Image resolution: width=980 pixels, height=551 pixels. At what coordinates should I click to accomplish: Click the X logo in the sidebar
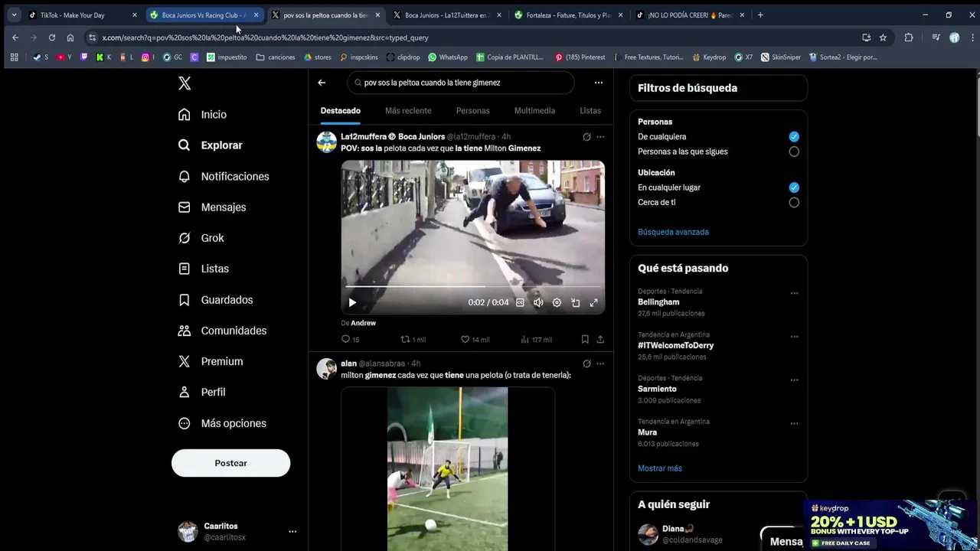(x=185, y=83)
